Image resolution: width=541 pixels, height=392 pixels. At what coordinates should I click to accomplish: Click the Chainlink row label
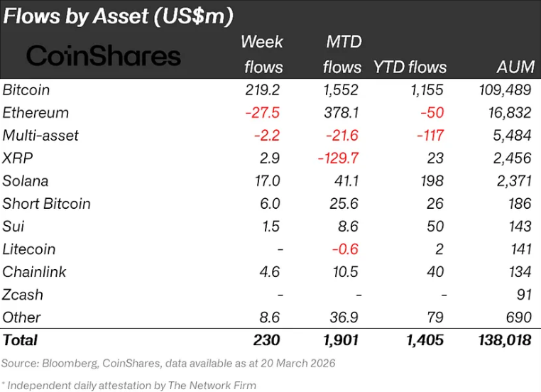tap(33, 272)
